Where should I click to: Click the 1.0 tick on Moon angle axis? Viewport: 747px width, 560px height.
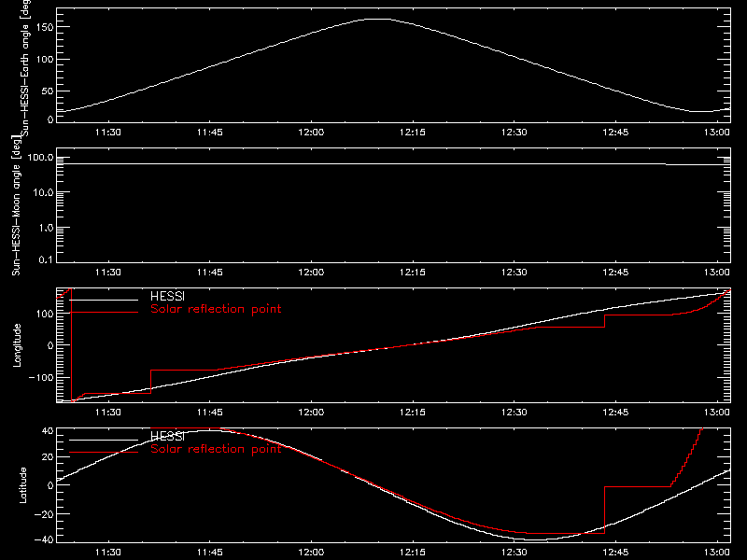click(46, 228)
